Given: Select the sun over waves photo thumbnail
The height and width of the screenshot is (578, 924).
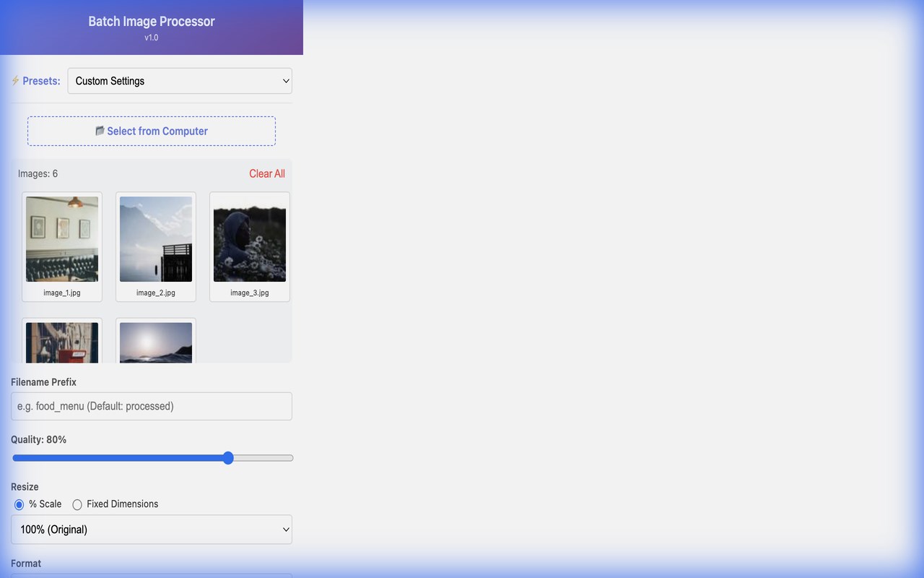Looking at the screenshot, I should (x=156, y=342).
